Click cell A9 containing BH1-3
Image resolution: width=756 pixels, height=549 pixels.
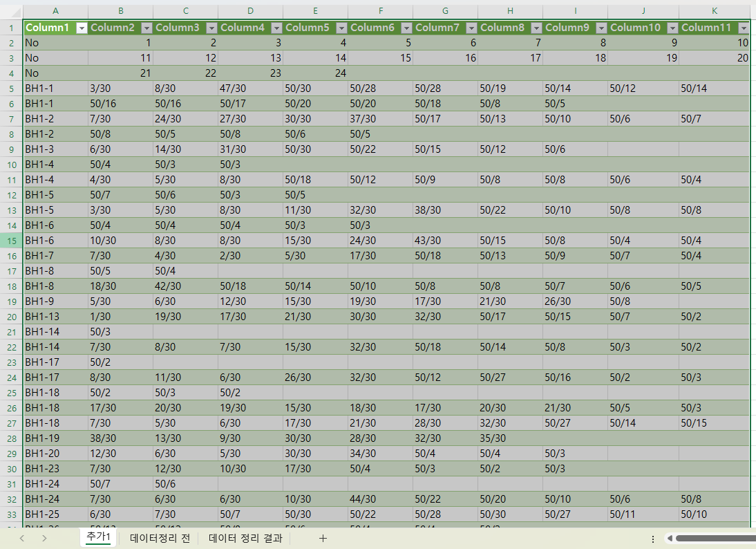click(x=55, y=149)
